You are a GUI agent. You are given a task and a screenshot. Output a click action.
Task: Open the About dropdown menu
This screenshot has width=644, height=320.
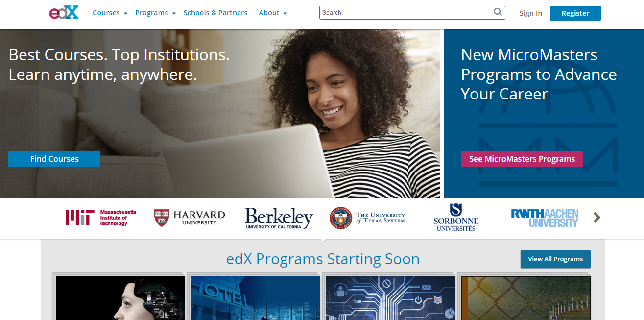coord(273,13)
